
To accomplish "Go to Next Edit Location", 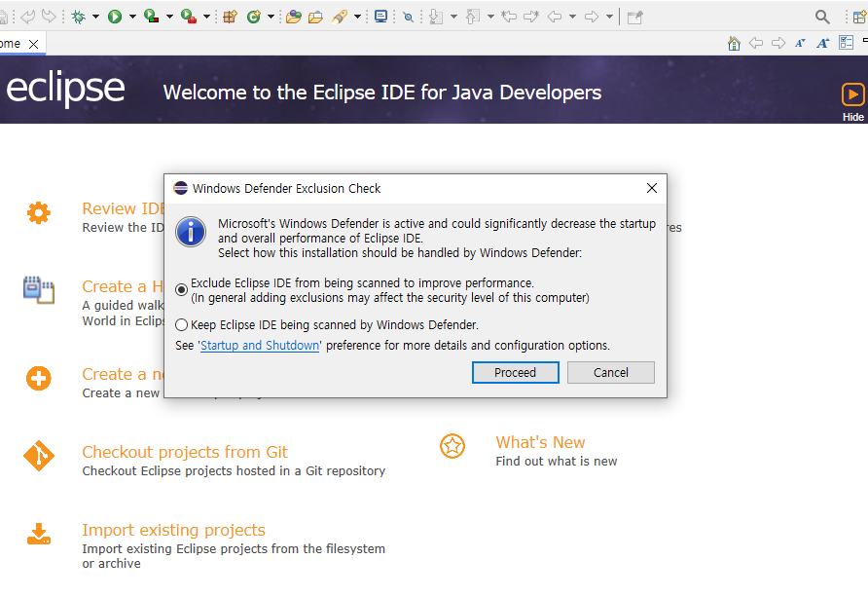I will click(x=531, y=17).
